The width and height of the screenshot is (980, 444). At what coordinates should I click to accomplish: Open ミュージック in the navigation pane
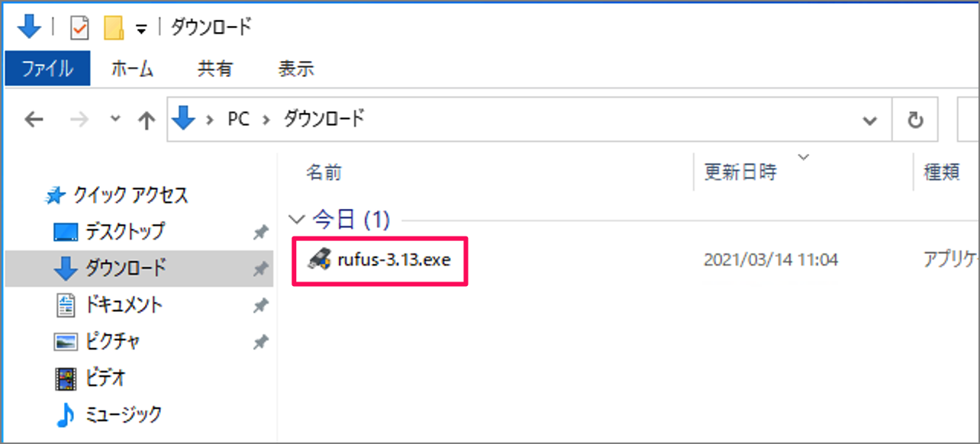pyautogui.click(x=123, y=414)
